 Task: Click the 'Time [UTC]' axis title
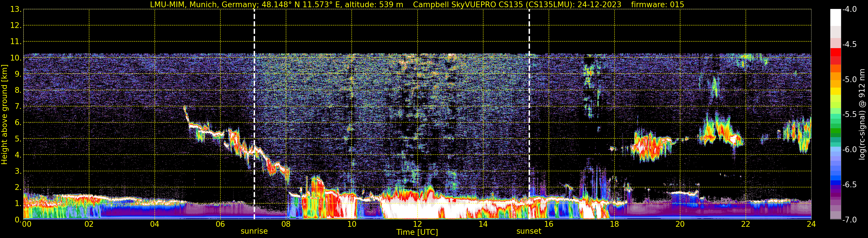[x=417, y=232]
